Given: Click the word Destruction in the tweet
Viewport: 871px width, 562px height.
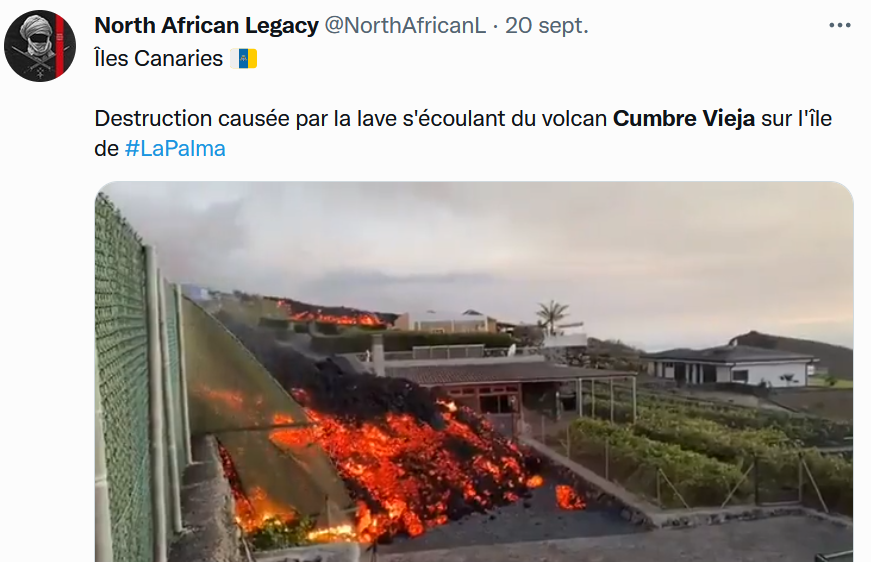Looking at the screenshot, I should coord(153,119).
